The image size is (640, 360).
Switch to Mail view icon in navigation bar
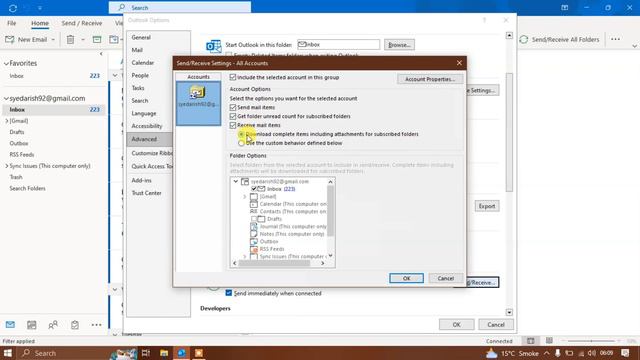(10, 325)
